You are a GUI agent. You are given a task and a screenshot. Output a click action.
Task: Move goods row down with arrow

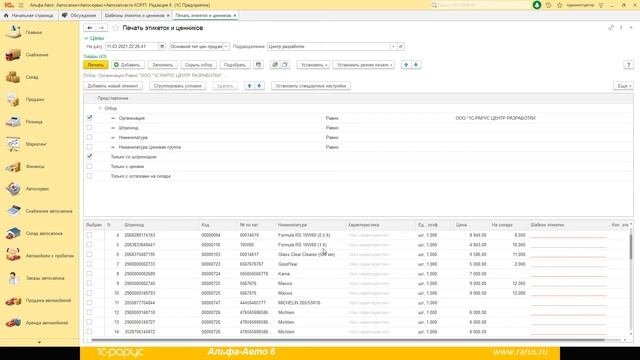[416, 65]
